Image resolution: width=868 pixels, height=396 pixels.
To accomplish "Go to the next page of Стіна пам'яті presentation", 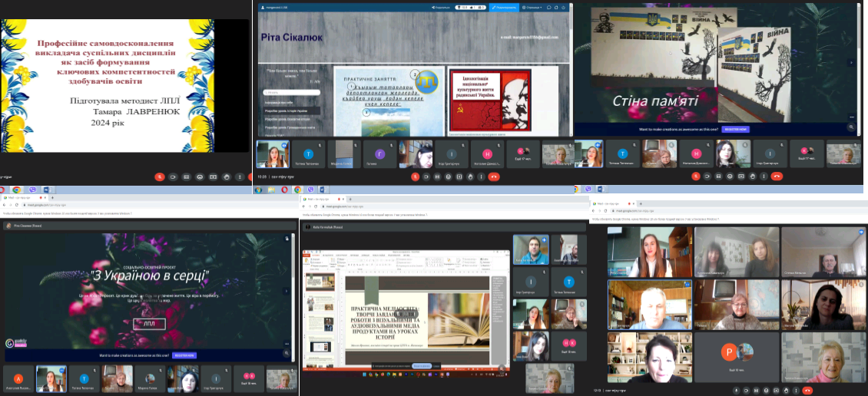I will 850,63.
